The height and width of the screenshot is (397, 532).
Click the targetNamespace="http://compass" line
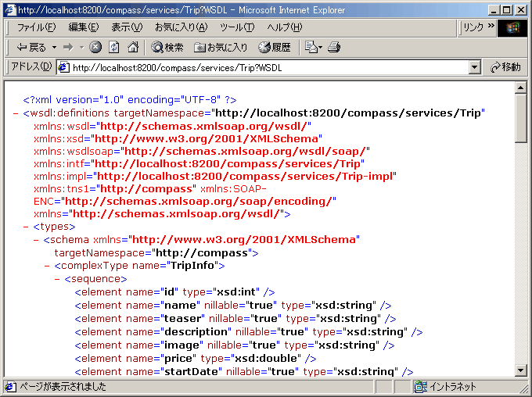pos(156,253)
